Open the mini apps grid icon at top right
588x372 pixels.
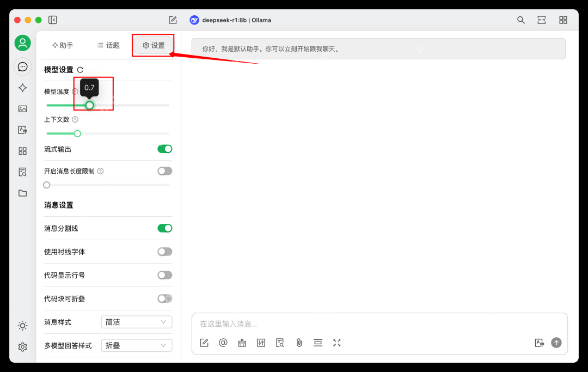point(563,20)
